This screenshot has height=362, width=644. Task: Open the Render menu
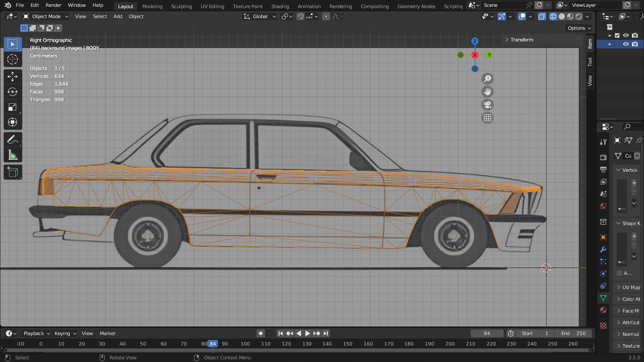[53, 5]
